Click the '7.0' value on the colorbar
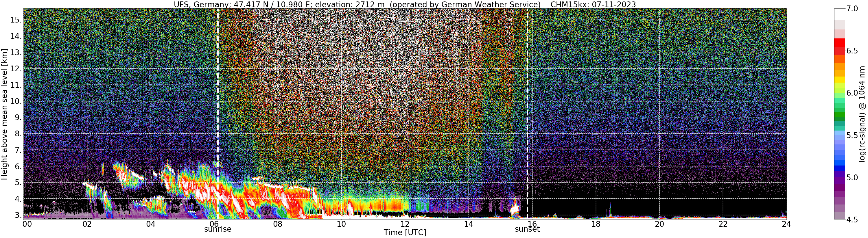868x238 pixels. tap(852, 9)
